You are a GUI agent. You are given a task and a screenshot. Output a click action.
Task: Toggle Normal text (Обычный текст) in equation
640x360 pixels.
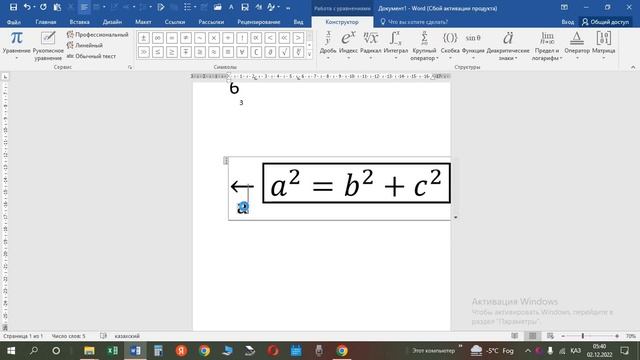[91, 56]
